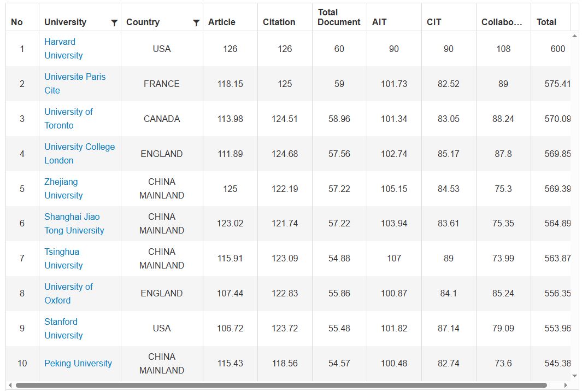This screenshot has height=391, width=588.
Task: Select Harvard's Total value 600
Action: click(557, 49)
